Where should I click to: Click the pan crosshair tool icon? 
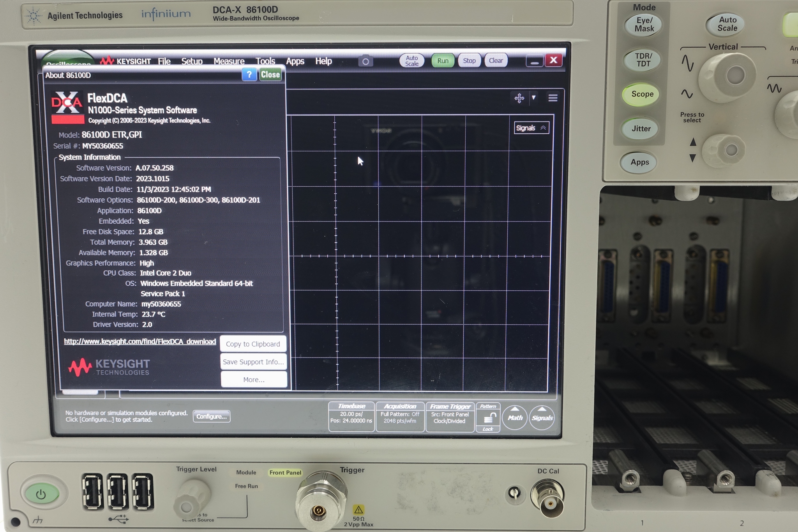click(519, 98)
